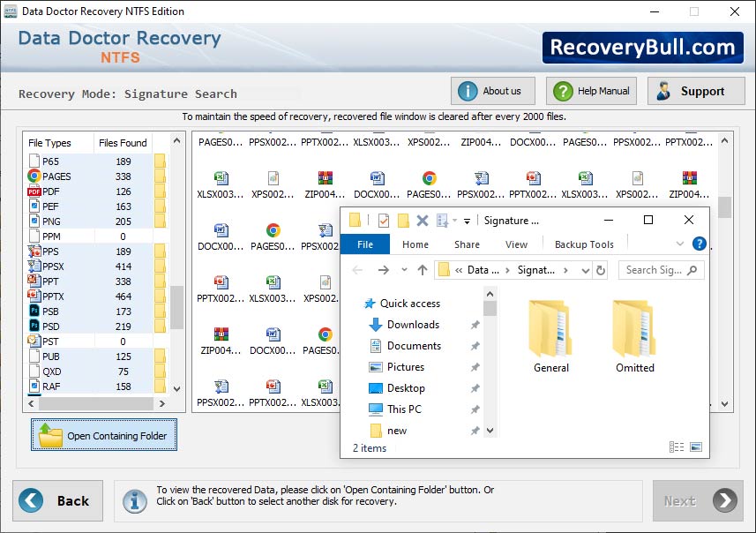The width and height of the screenshot is (756, 533).
Task: Select the PDF file type icon
Action: (34, 191)
